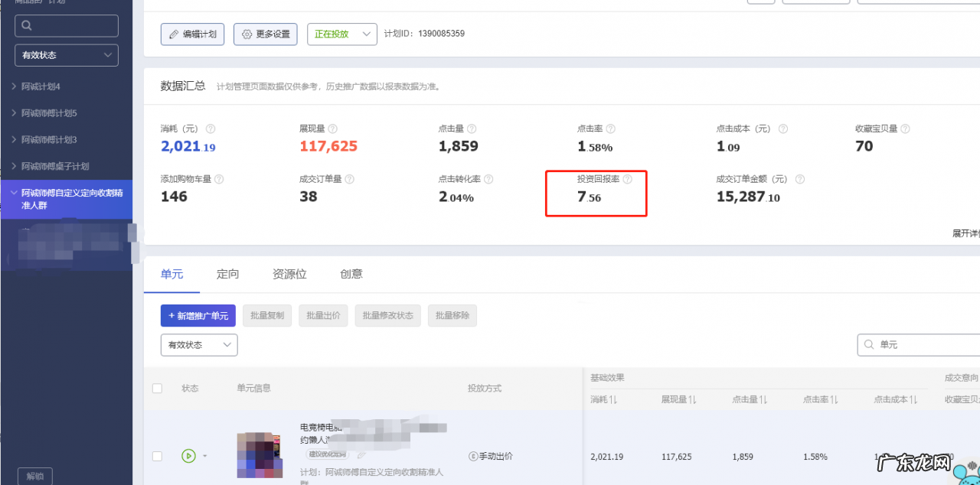
Task: Click the help icon beside 成交订单金额
Action: point(799,178)
